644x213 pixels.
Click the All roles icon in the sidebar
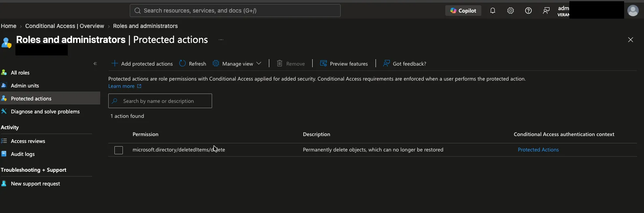4,72
